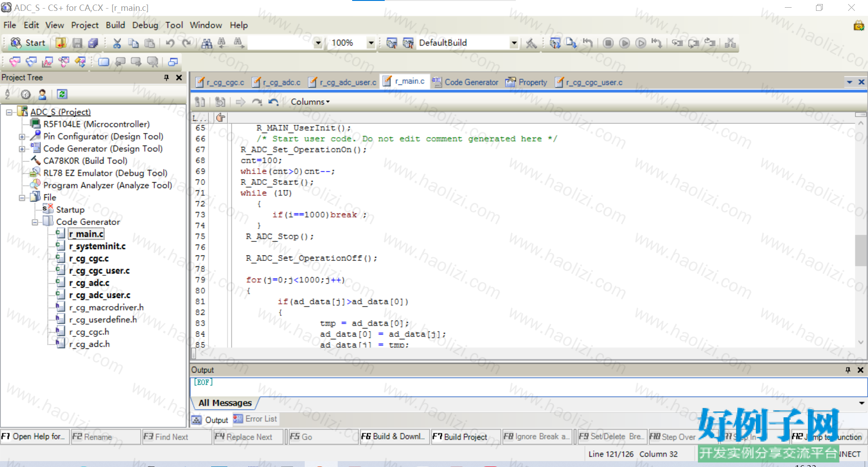Toggle pin on Project Tree panel
Viewport: 868px width, 467px height.
(166, 78)
